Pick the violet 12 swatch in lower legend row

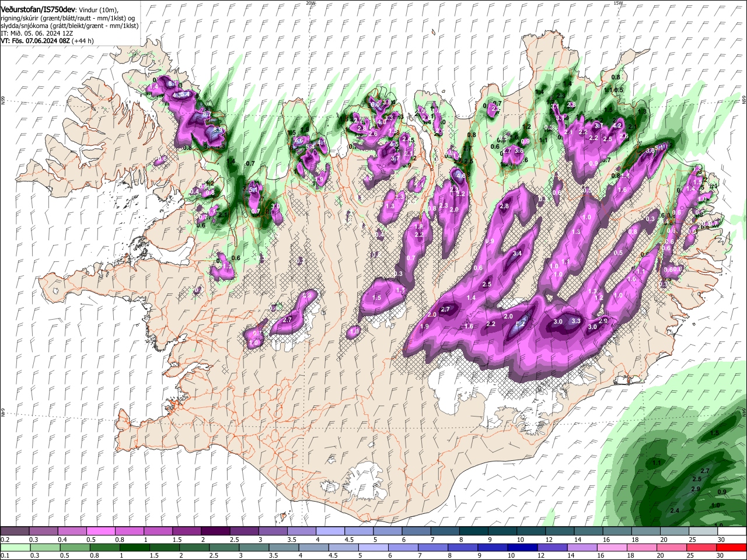(x=551, y=547)
